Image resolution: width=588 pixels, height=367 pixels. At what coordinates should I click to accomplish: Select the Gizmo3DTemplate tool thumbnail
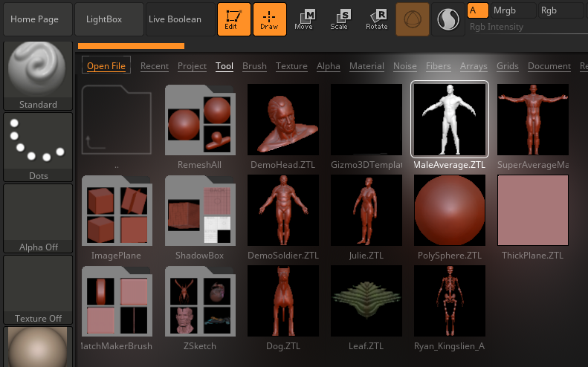366,120
